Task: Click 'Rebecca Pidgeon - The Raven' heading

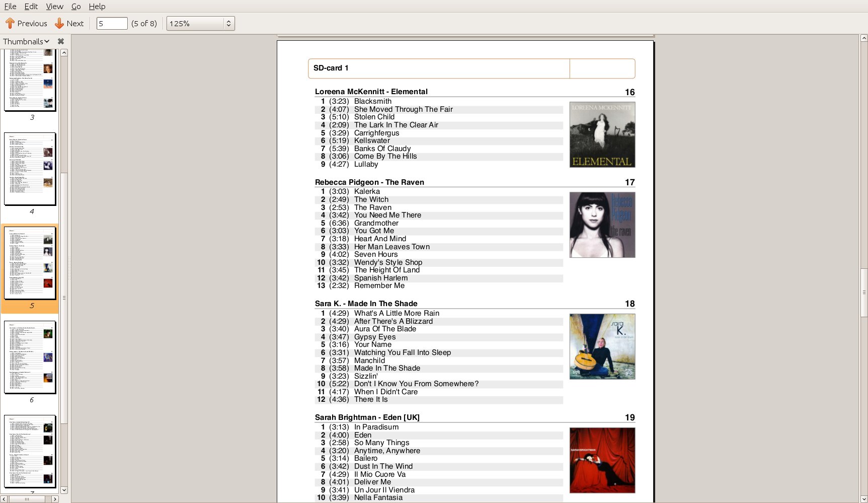Action: [369, 182]
